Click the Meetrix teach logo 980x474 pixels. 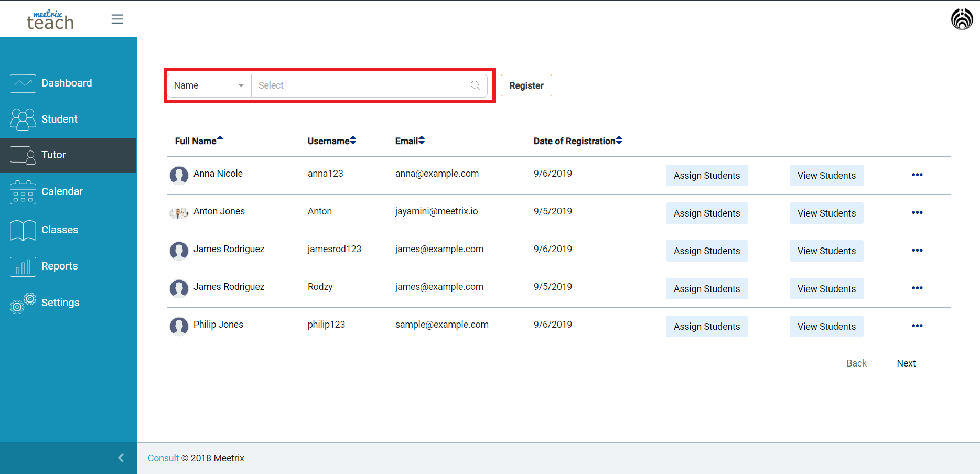point(50,20)
